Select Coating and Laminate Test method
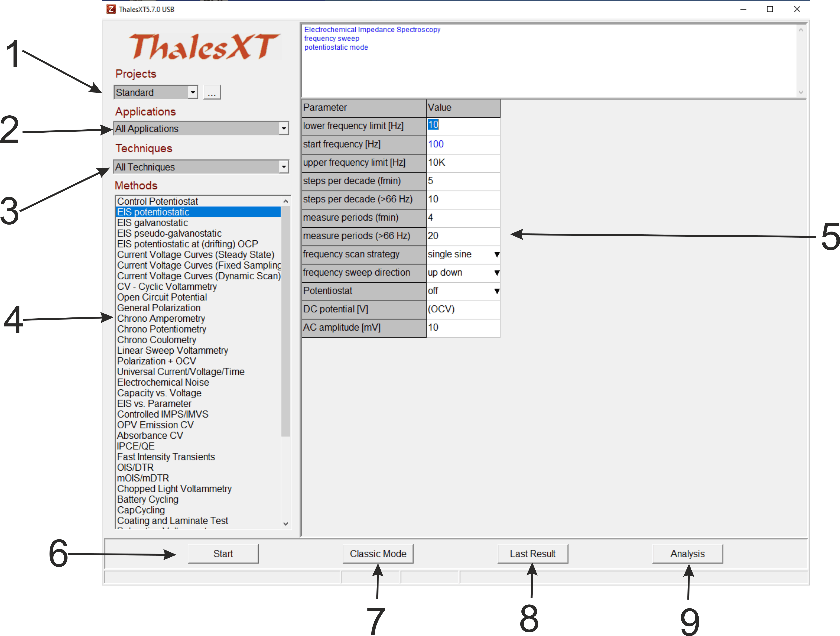Viewport: 840px width, 636px height. point(198,520)
